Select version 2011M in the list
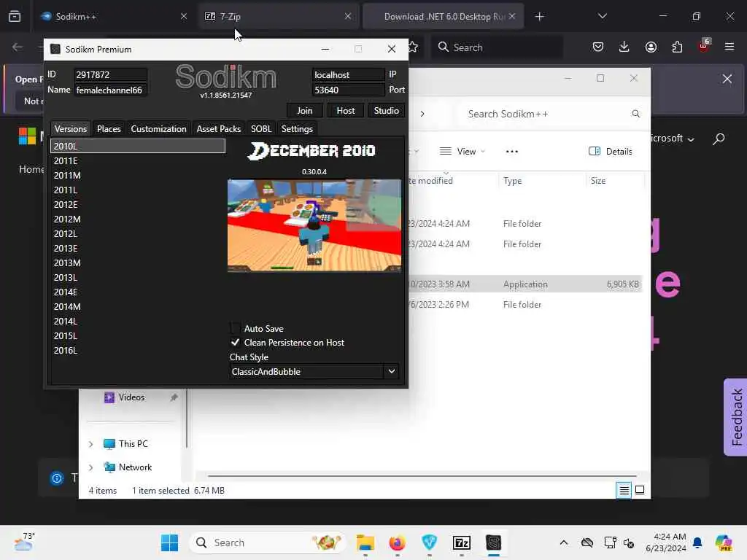The height and width of the screenshot is (560, 747). click(x=138, y=175)
